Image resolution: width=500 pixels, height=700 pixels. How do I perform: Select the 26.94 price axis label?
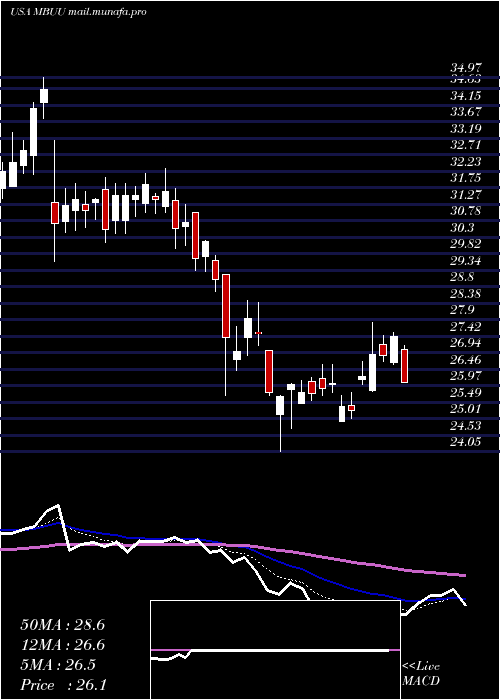466,343
